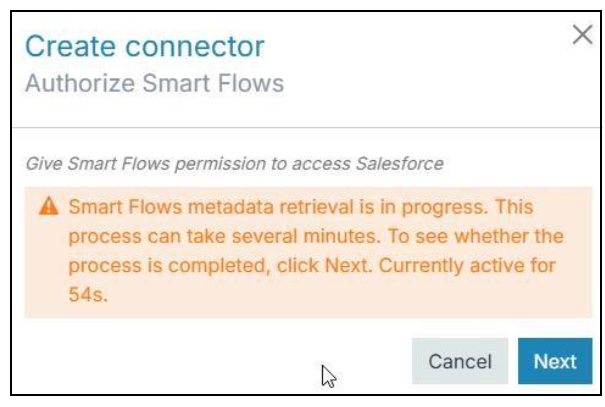
Task: Click the orange warning triangle icon
Action: (x=48, y=207)
